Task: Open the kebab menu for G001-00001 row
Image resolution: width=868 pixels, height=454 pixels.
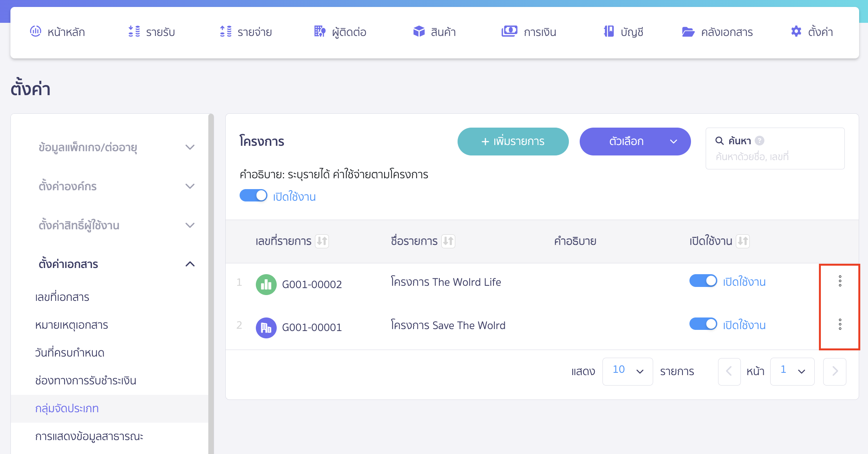Action: coord(840,324)
